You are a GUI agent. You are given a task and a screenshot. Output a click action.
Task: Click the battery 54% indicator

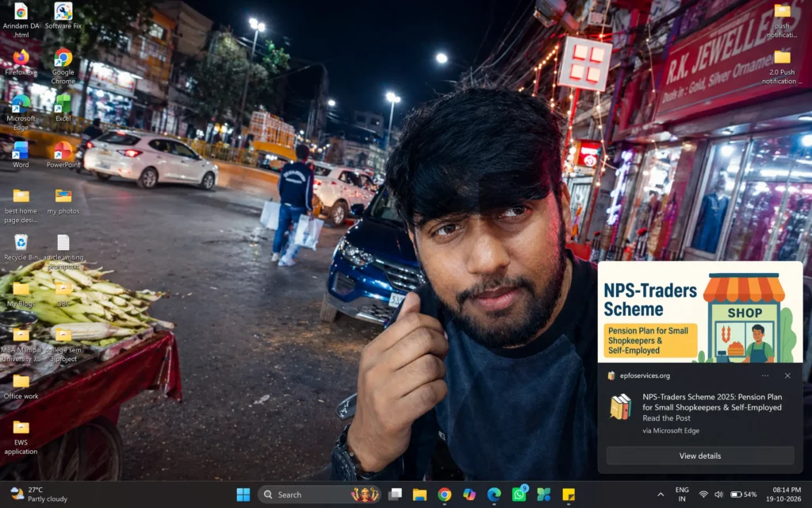[x=743, y=495]
